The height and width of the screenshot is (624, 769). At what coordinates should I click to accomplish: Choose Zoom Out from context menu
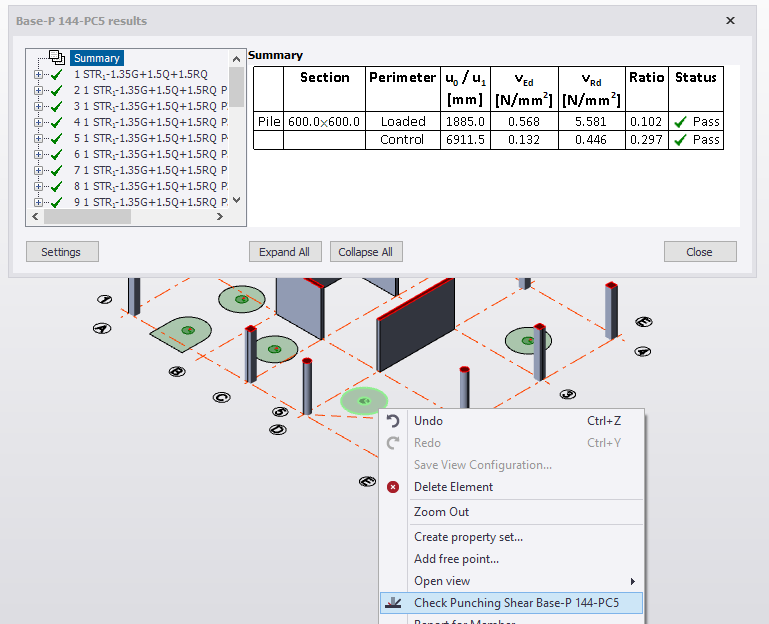(441, 512)
